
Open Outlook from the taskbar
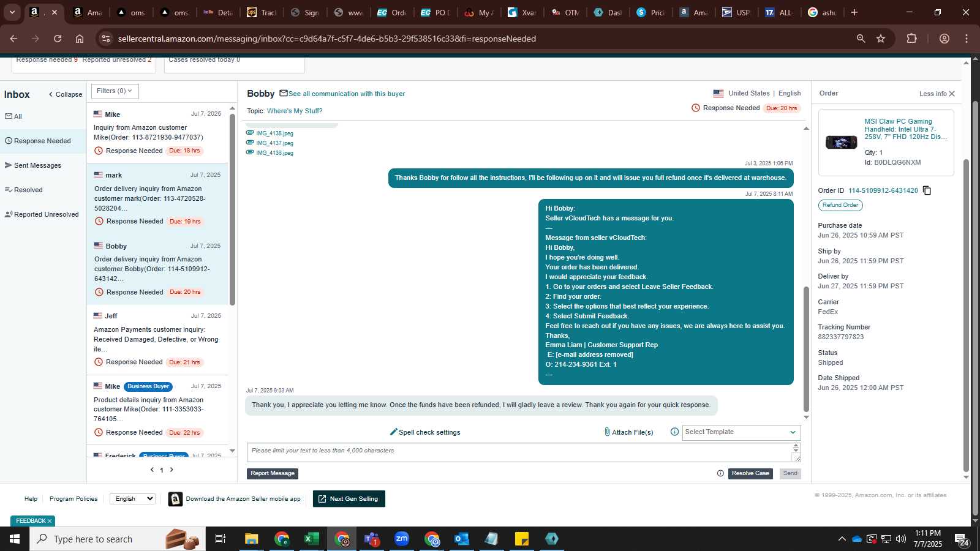tap(461, 539)
